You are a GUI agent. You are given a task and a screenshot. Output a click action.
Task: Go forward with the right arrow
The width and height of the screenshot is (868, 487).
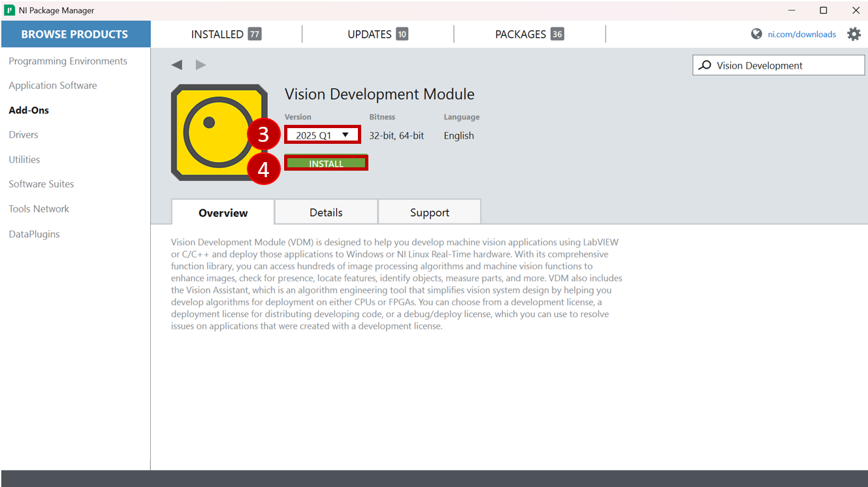(201, 65)
